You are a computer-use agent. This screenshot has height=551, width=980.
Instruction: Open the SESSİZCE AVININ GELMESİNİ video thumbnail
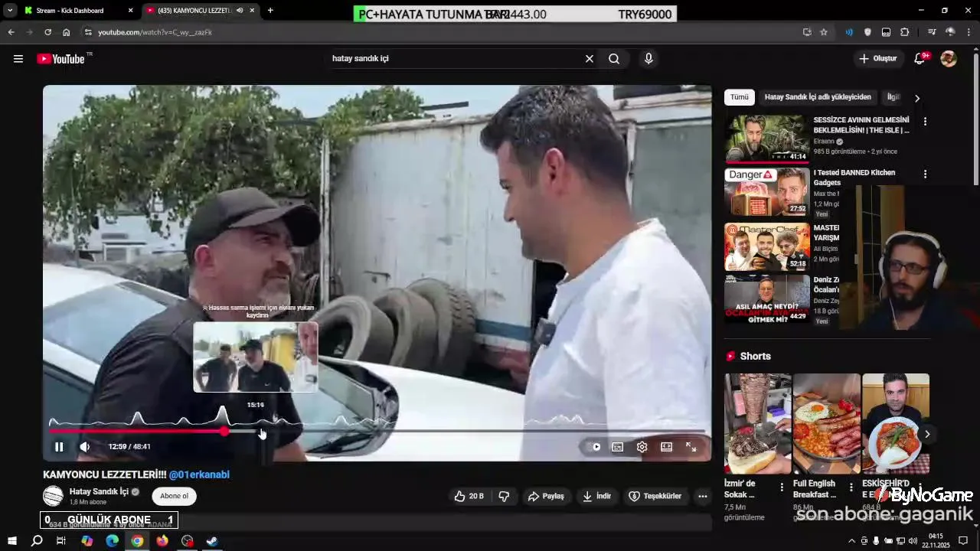pos(767,139)
